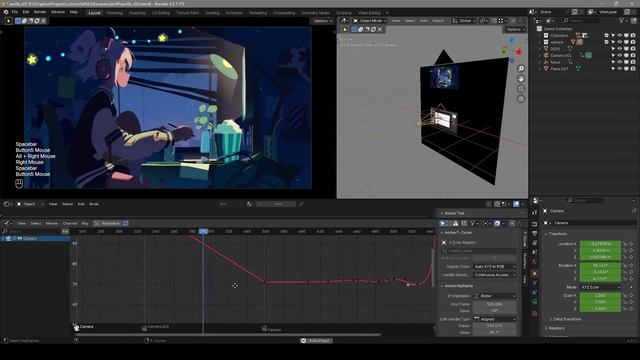Animate Scale X keyframe diamond icon

631,295
